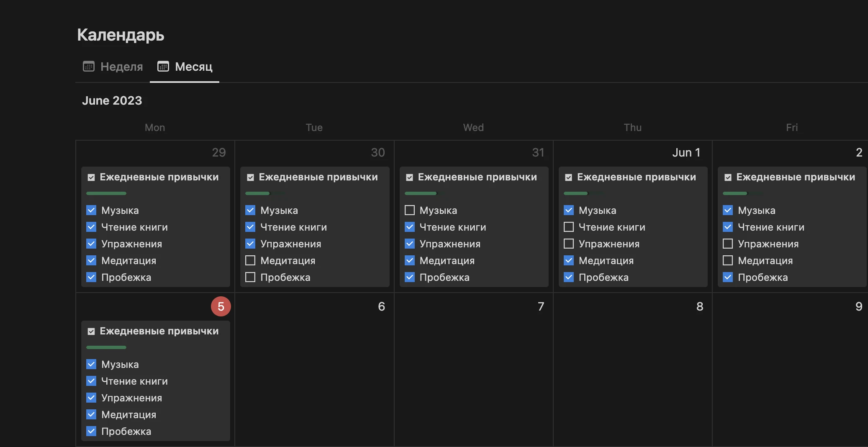Uncheck Пробежка on day 2
Image resolution: width=868 pixels, height=447 pixels.
tap(728, 277)
